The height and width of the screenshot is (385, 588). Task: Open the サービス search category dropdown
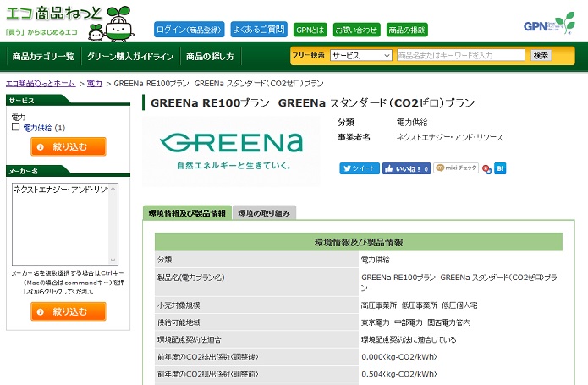tap(360, 56)
